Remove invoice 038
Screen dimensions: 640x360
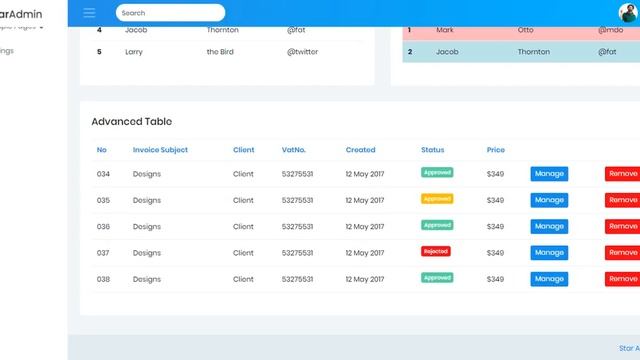[622, 279]
